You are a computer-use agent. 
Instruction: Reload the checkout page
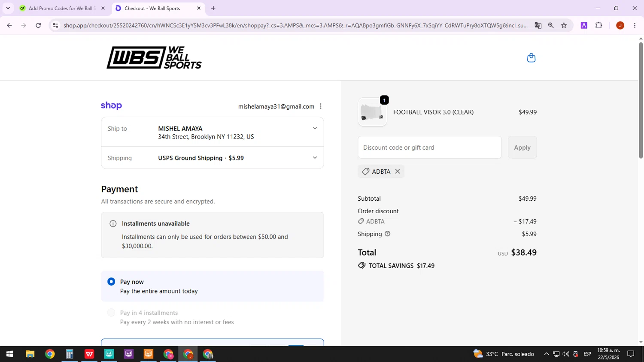(x=38, y=25)
